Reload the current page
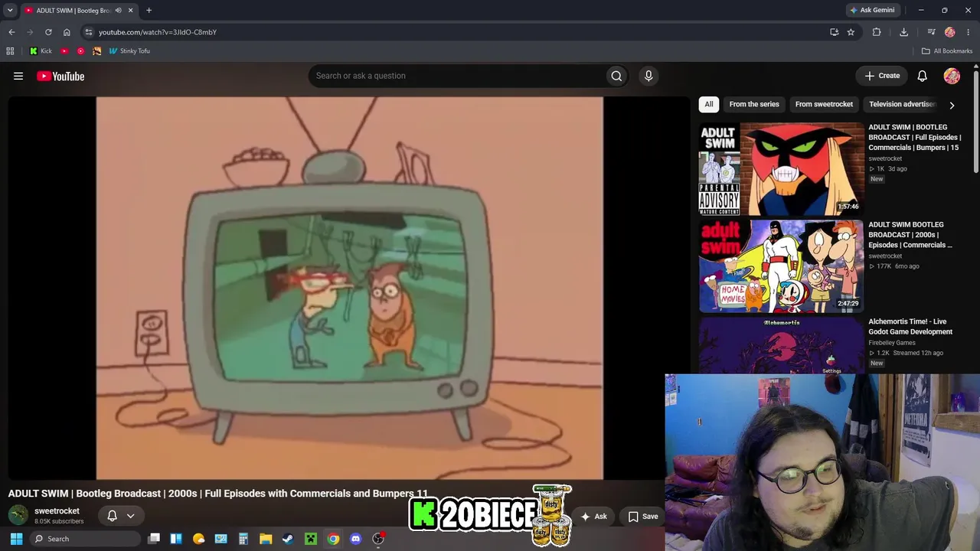Image resolution: width=980 pixels, height=551 pixels. coord(48,32)
